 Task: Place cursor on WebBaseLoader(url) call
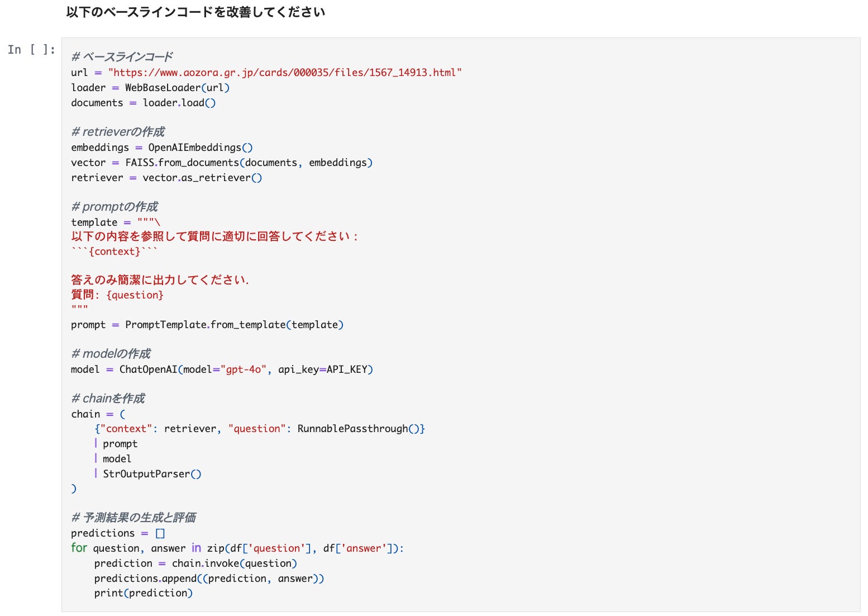[x=177, y=88]
